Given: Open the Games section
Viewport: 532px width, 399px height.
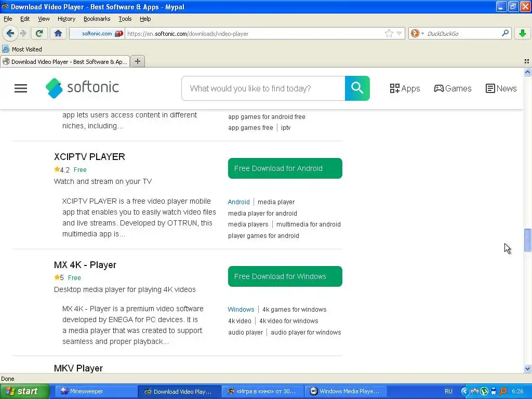Looking at the screenshot, I should (453, 88).
